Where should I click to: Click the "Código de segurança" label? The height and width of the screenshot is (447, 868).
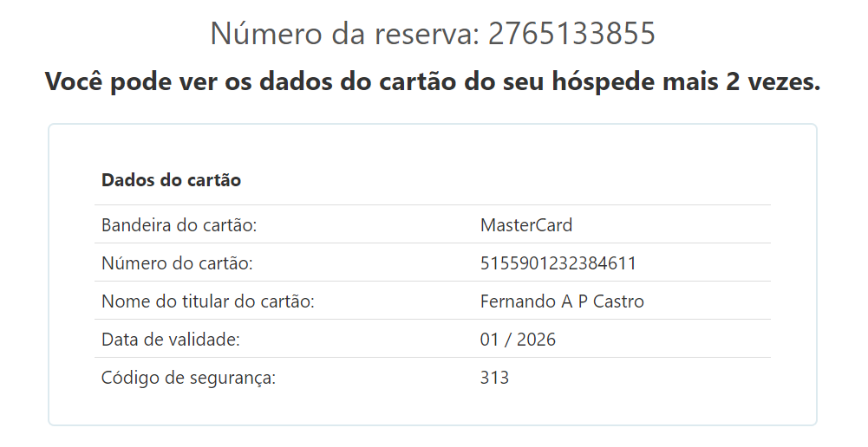point(188,378)
